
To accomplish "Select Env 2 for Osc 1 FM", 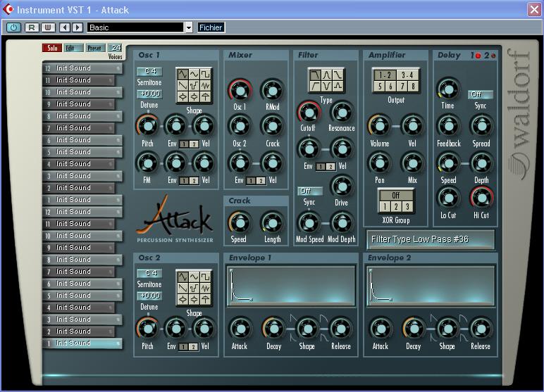I will pos(194,181).
